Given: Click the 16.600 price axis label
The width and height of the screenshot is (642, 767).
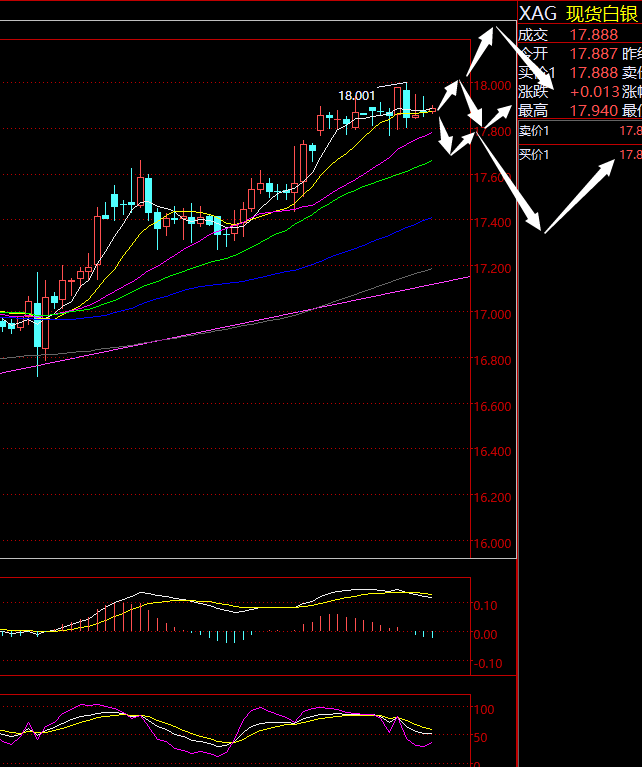Looking at the screenshot, I should point(492,406).
